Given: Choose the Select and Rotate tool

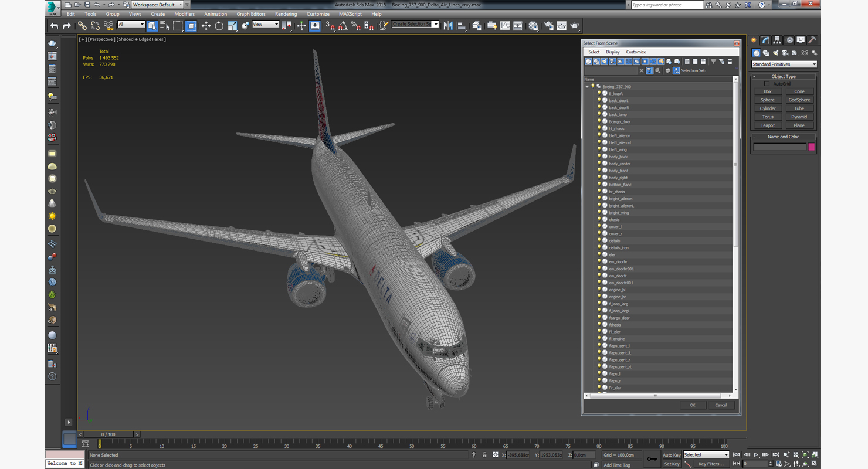Looking at the screenshot, I should (219, 26).
